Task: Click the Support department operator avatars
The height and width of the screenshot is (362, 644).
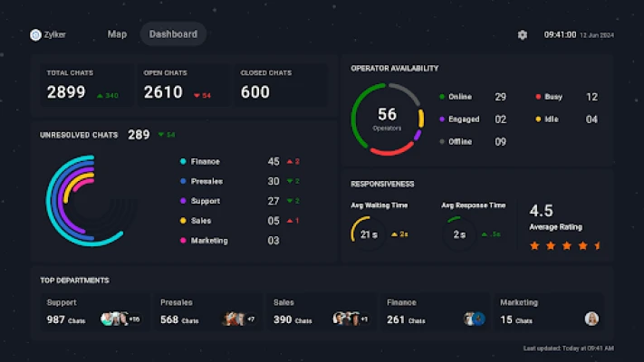Action: click(115, 319)
